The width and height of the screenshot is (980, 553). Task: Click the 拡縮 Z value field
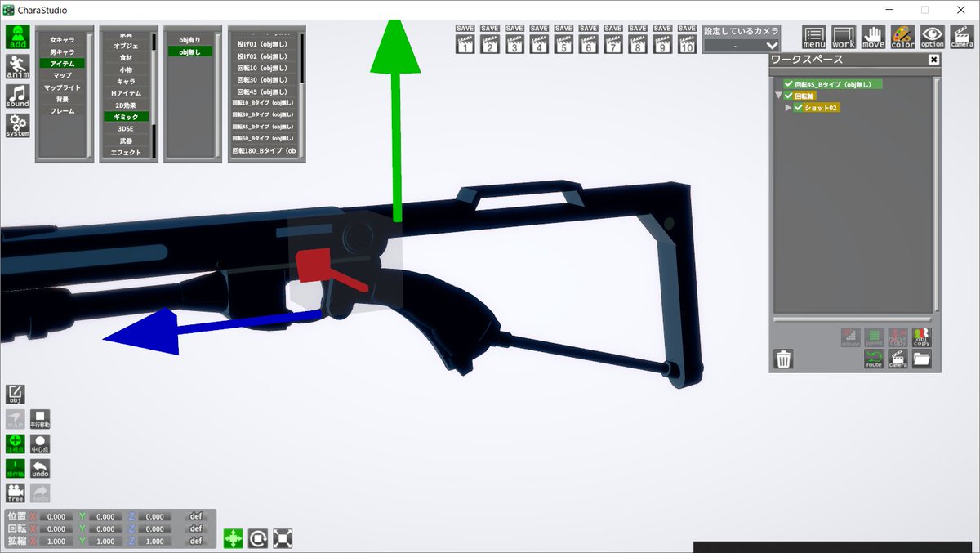click(154, 541)
